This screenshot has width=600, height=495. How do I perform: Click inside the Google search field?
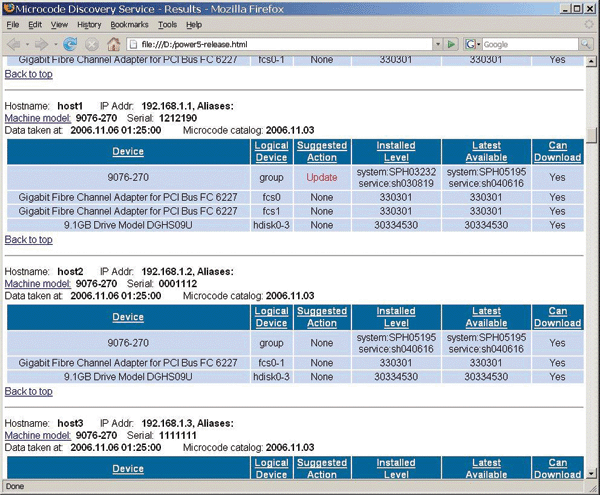(x=525, y=44)
